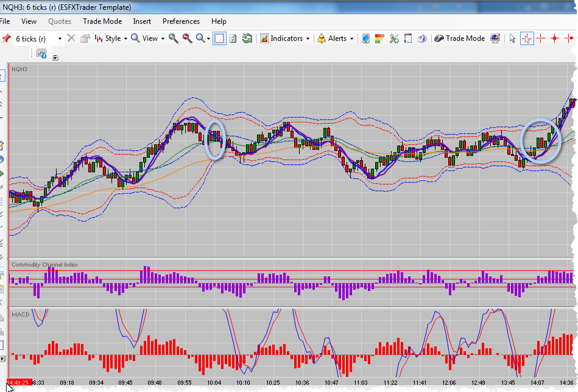Click the gray X delete icon
The height and width of the screenshot is (392, 578).
71,38
